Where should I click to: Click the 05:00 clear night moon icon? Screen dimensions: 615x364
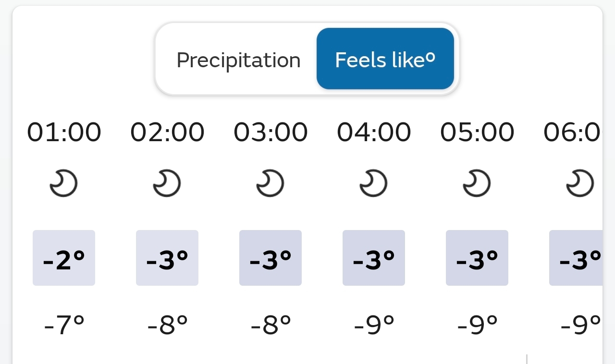tap(477, 183)
